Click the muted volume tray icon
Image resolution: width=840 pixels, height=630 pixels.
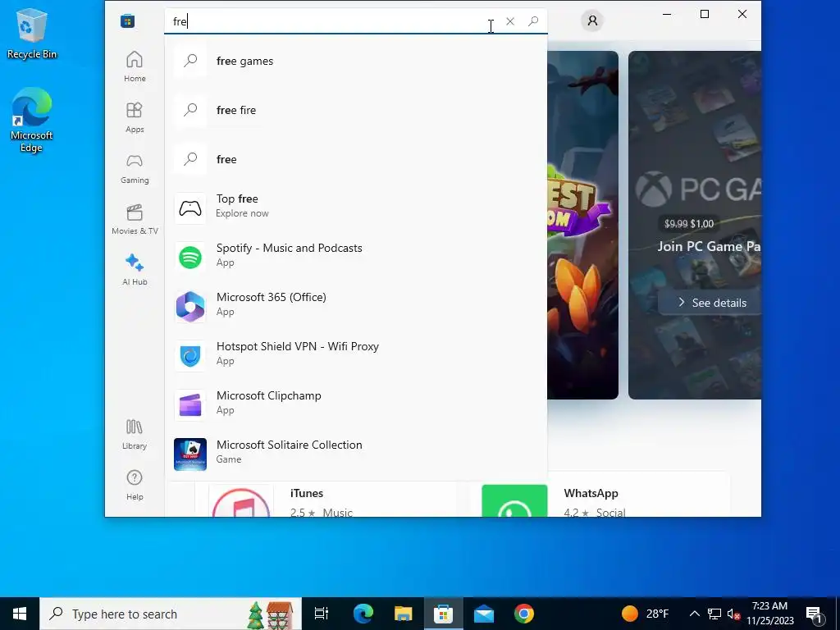(x=734, y=614)
